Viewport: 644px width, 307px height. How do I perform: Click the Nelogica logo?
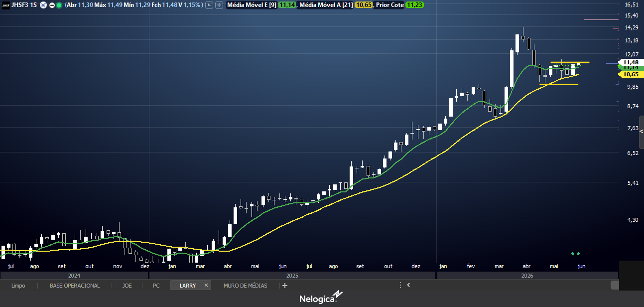pyautogui.click(x=321, y=297)
